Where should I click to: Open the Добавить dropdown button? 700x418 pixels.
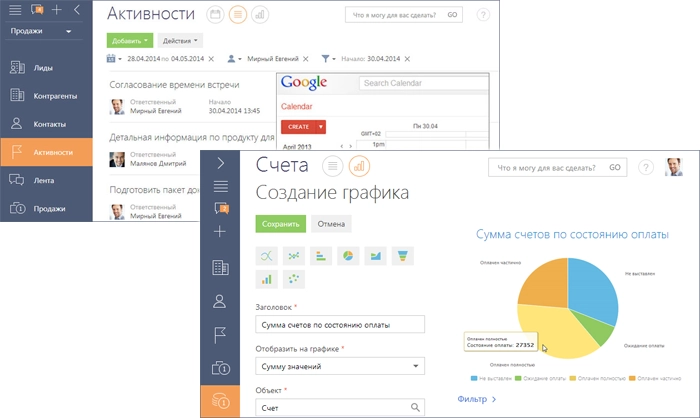pos(129,41)
